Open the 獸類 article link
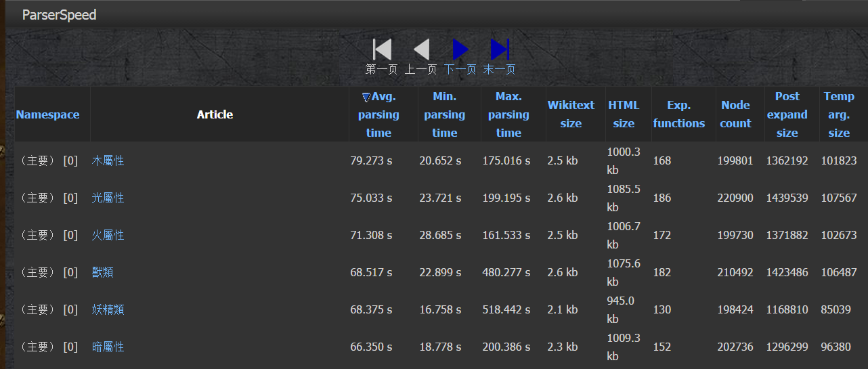 [103, 272]
